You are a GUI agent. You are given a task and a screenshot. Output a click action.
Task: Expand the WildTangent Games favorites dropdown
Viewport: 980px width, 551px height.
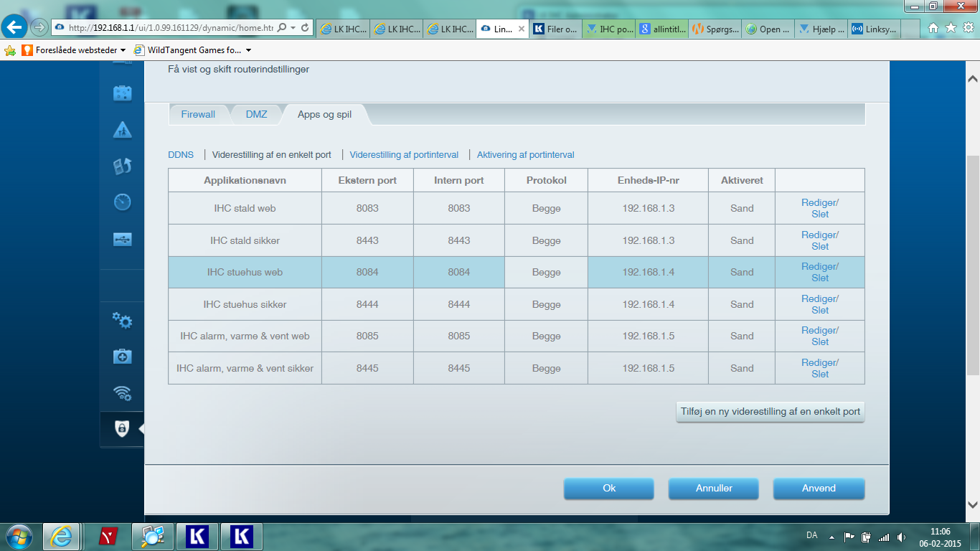click(x=248, y=50)
